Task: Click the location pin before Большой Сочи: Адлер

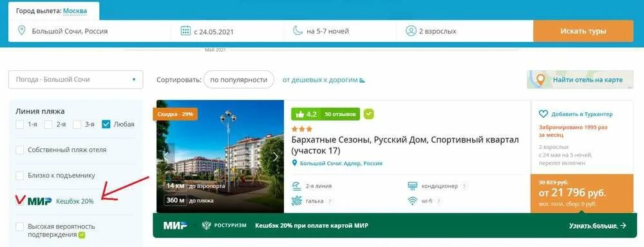Action: [294, 163]
